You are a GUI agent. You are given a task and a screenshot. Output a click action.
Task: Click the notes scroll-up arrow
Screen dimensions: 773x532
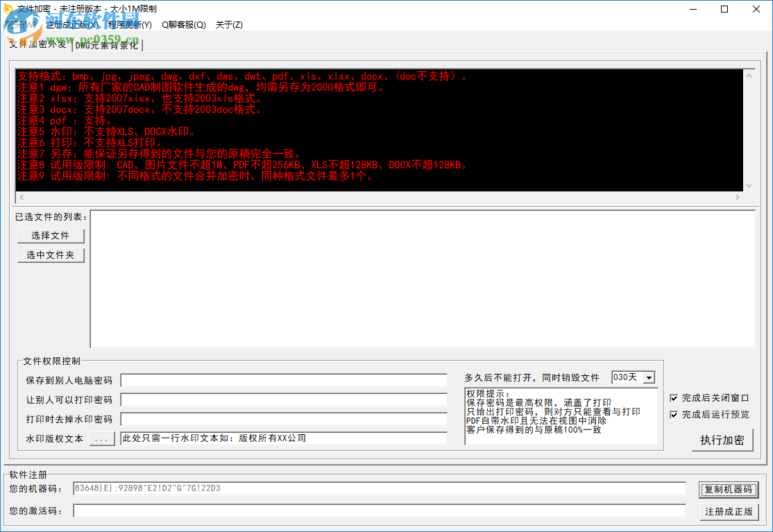click(x=749, y=76)
